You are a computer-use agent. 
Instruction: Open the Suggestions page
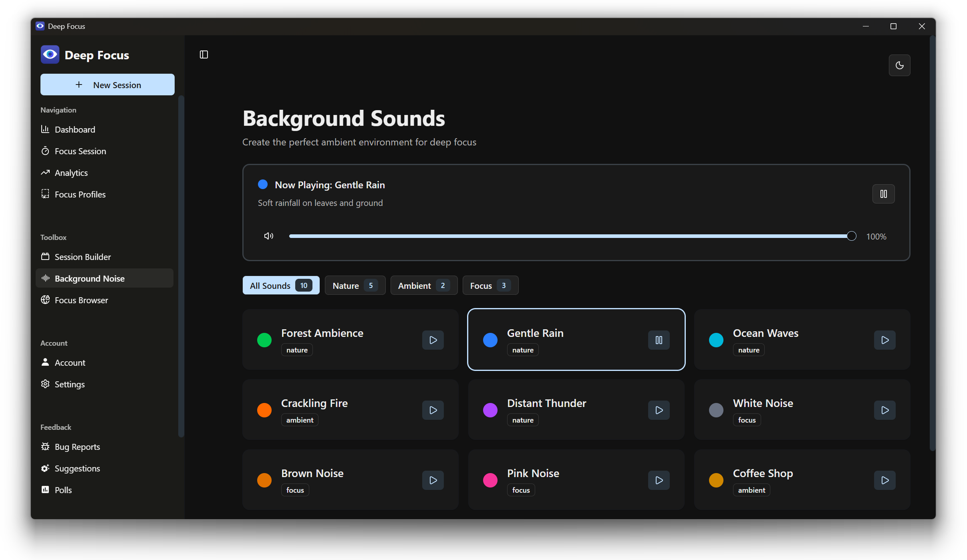pyautogui.click(x=105, y=468)
